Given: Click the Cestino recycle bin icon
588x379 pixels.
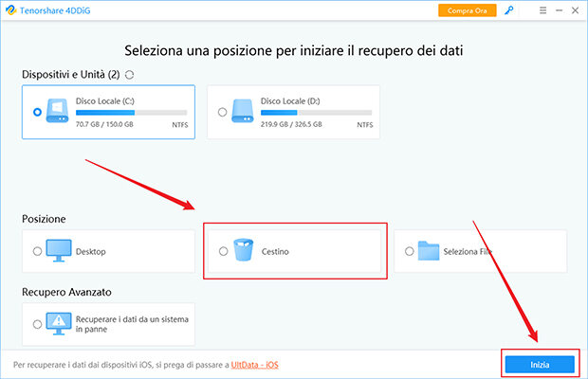Looking at the screenshot, I should coord(244,250).
